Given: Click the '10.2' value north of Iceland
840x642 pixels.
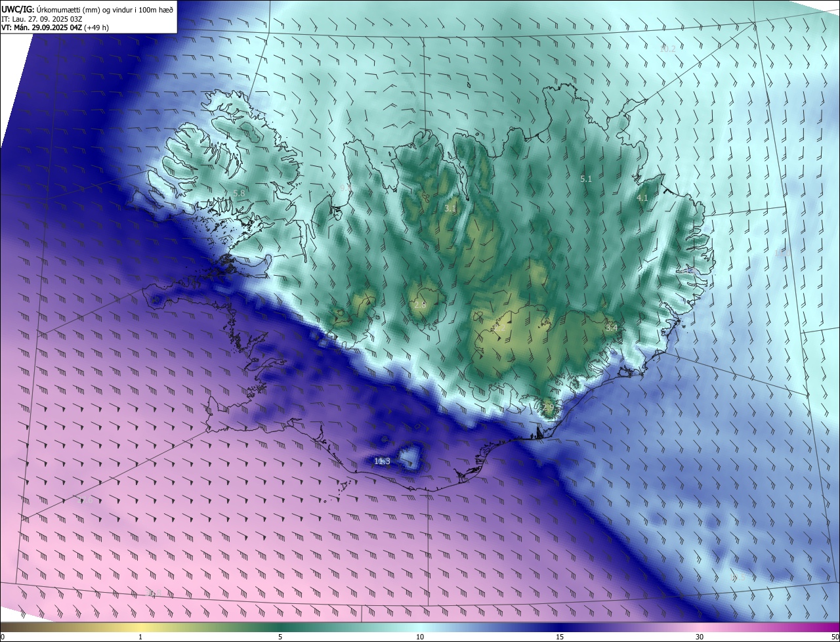Looking at the screenshot, I should pos(667,49).
